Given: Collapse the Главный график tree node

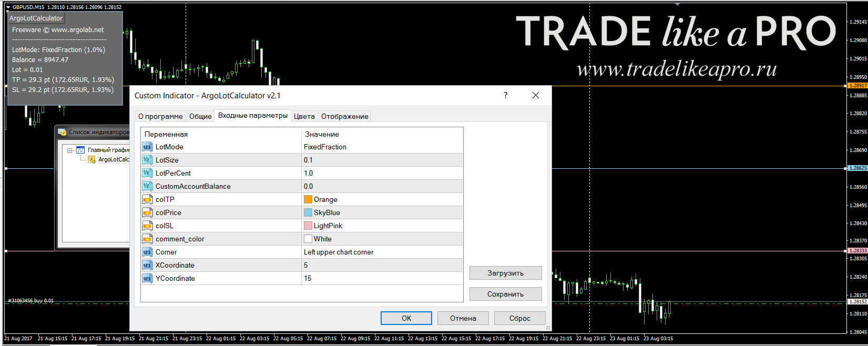Looking at the screenshot, I should tap(69, 150).
